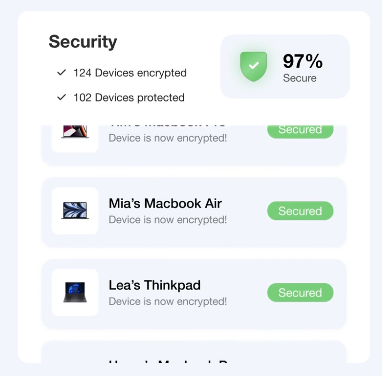Click the checkmark beside 124 Devices encrypted
382x376 pixels.
tap(62, 72)
